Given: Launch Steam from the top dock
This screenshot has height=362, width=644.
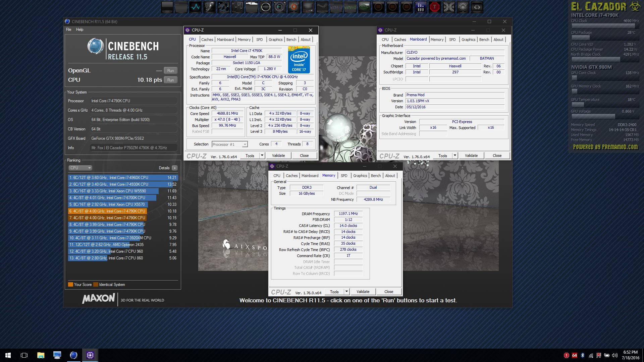Looking at the screenshot, I should (x=322, y=7).
